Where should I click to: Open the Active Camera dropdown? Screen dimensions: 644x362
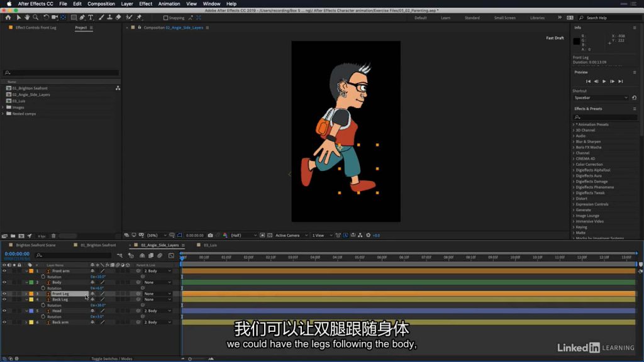pos(291,236)
